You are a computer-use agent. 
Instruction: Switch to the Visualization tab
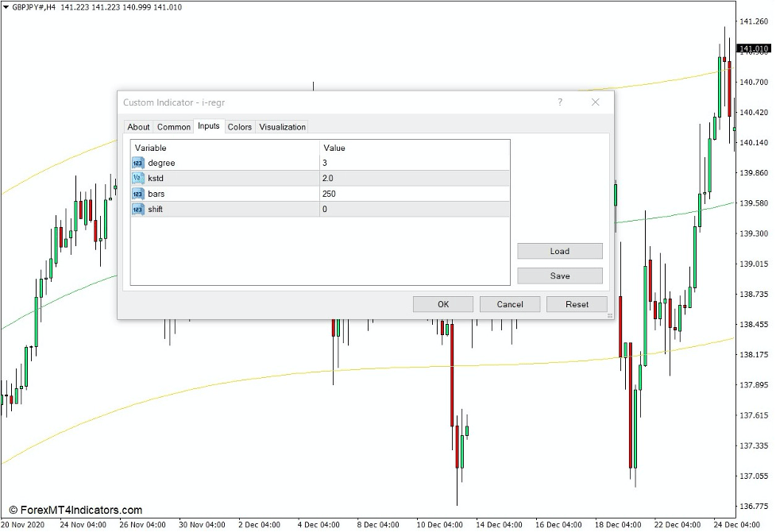pyautogui.click(x=282, y=126)
